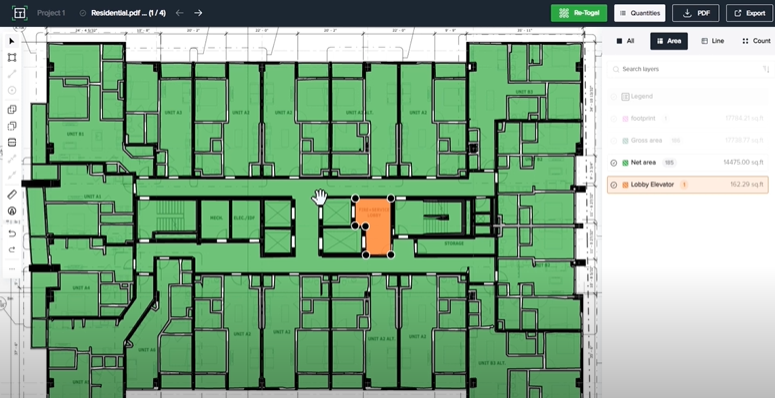Select the line drawing tool
775x398 pixels.
pyautogui.click(x=12, y=74)
